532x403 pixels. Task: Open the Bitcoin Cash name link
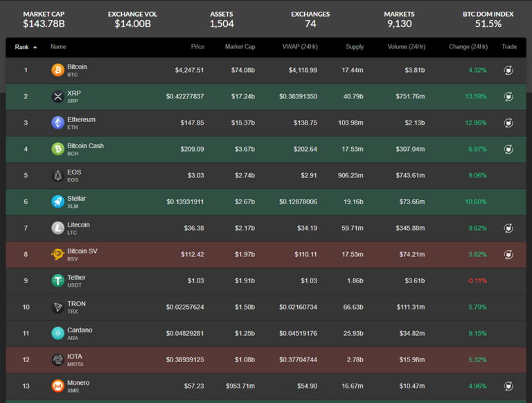(x=85, y=146)
